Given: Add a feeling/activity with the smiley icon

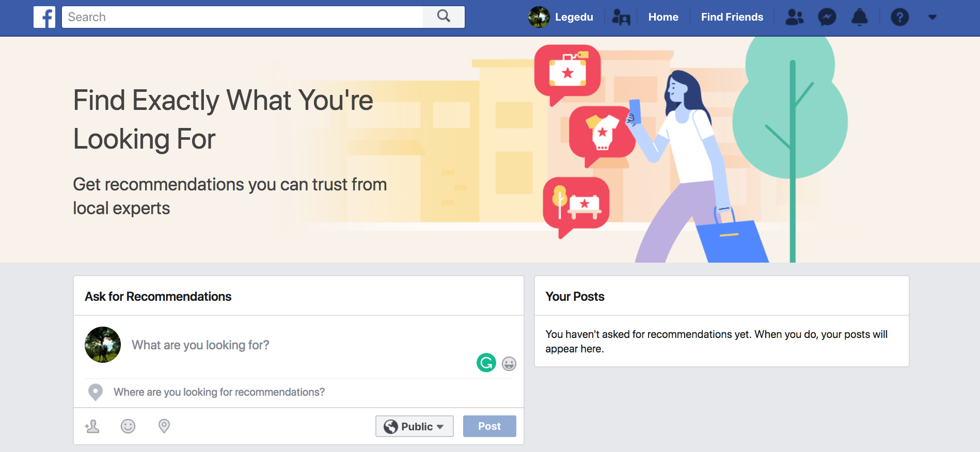Looking at the screenshot, I should 128,426.
